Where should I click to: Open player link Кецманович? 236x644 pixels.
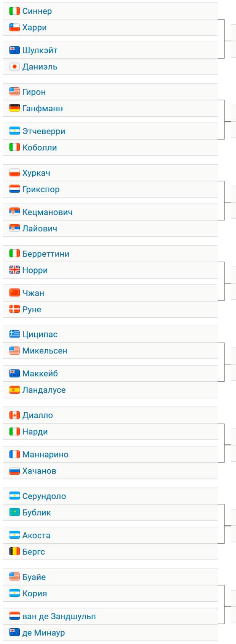[x=47, y=212]
